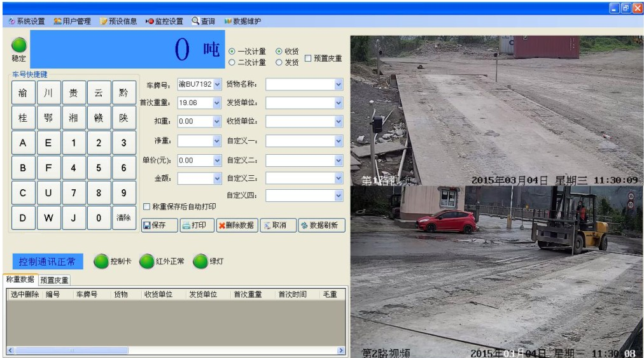Expand the 收货单位 dropdown

[x=338, y=121]
